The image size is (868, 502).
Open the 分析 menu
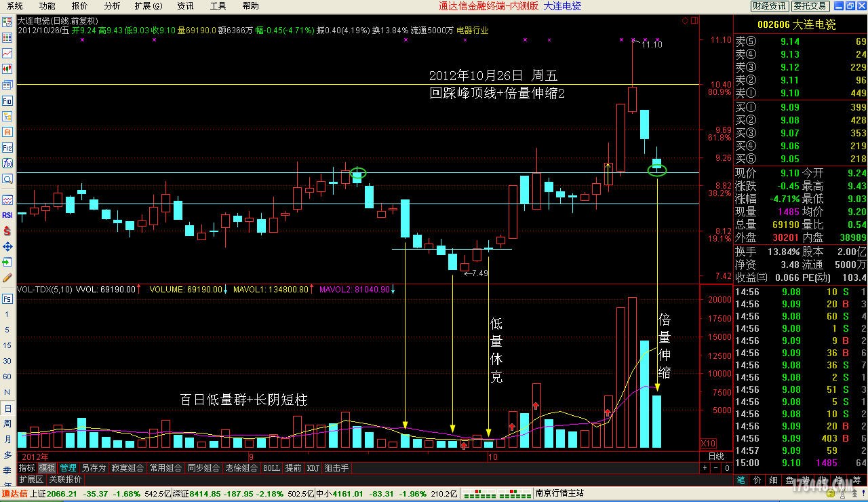112,6
